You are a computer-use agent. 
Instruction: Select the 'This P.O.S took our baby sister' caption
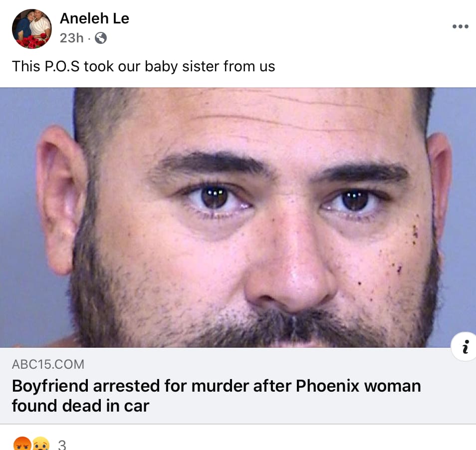click(x=143, y=66)
